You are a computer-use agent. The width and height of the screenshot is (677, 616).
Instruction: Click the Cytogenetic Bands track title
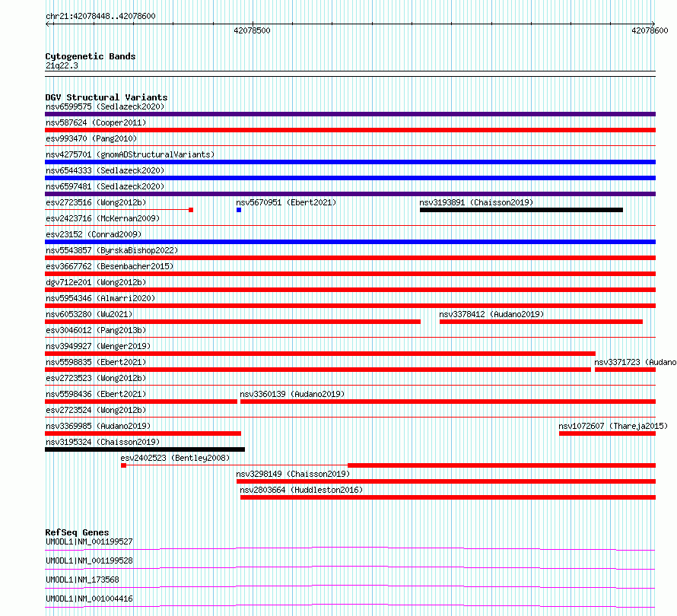(91, 56)
